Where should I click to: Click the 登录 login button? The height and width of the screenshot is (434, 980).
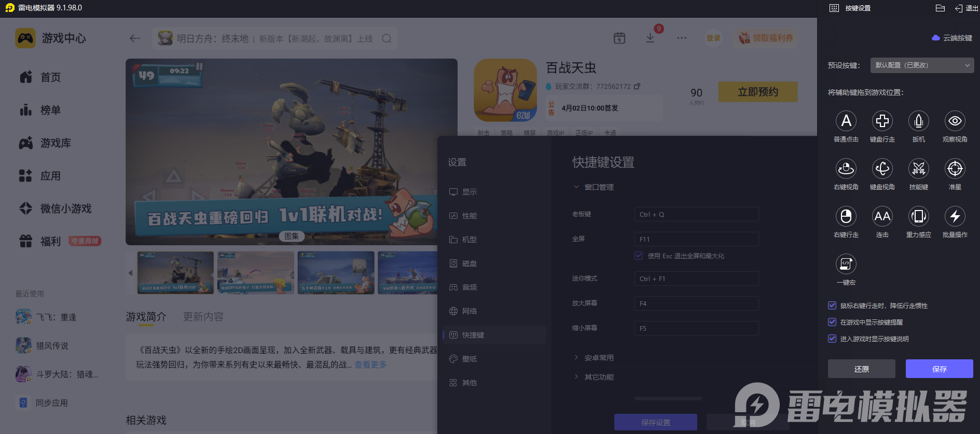(x=713, y=38)
